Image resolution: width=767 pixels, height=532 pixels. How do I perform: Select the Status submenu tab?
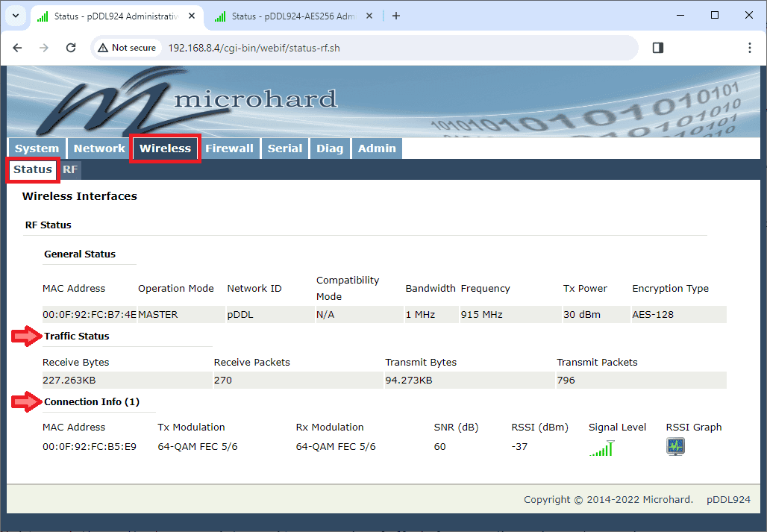pos(33,169)
